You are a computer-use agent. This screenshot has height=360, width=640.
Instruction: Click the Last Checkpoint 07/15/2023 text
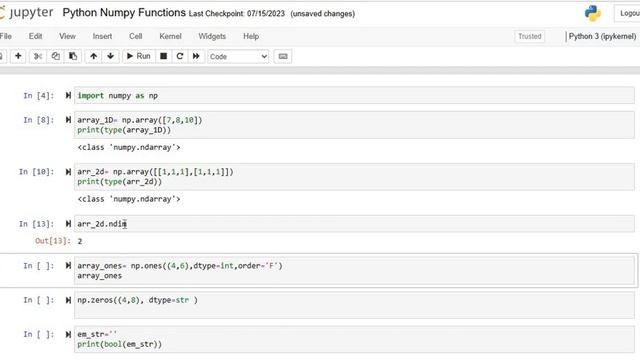[237, 13]
